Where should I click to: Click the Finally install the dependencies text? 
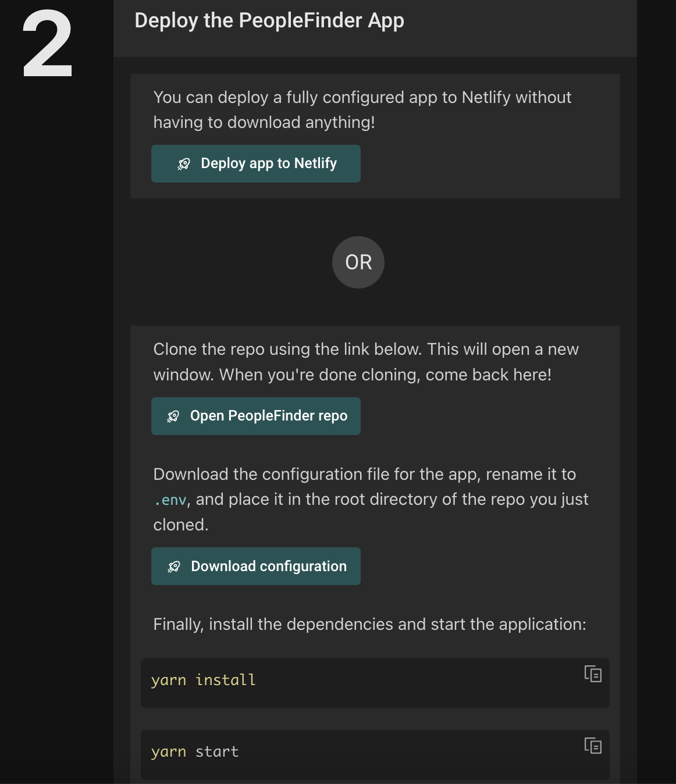click(x=369, y=624)
